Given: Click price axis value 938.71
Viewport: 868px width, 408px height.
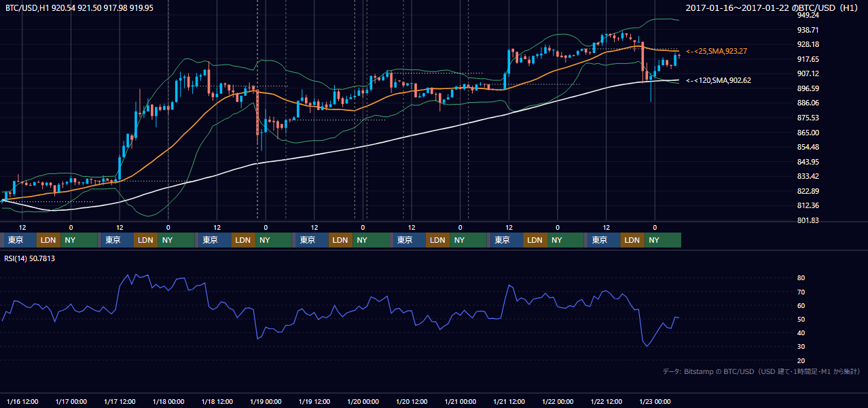Looking at the screenshot, I should 808,30.
